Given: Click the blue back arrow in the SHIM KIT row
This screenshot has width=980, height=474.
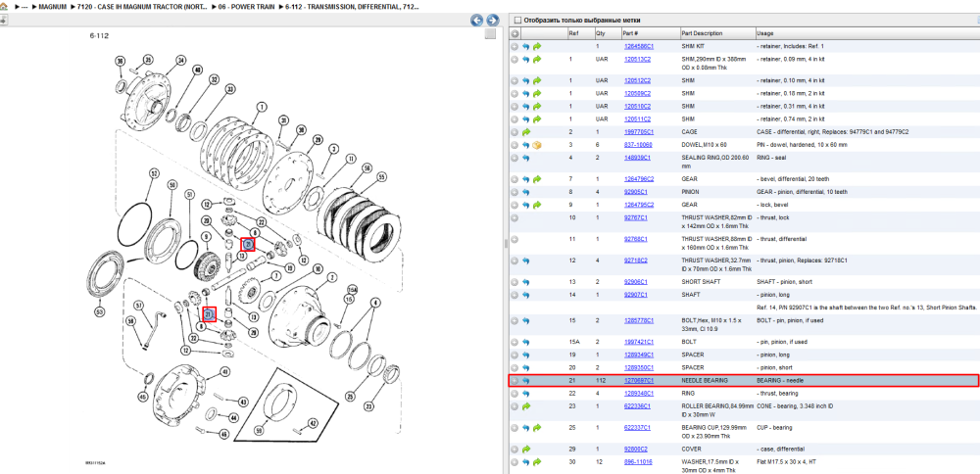Looking at the screenshot, I should (x=525, y=46).
